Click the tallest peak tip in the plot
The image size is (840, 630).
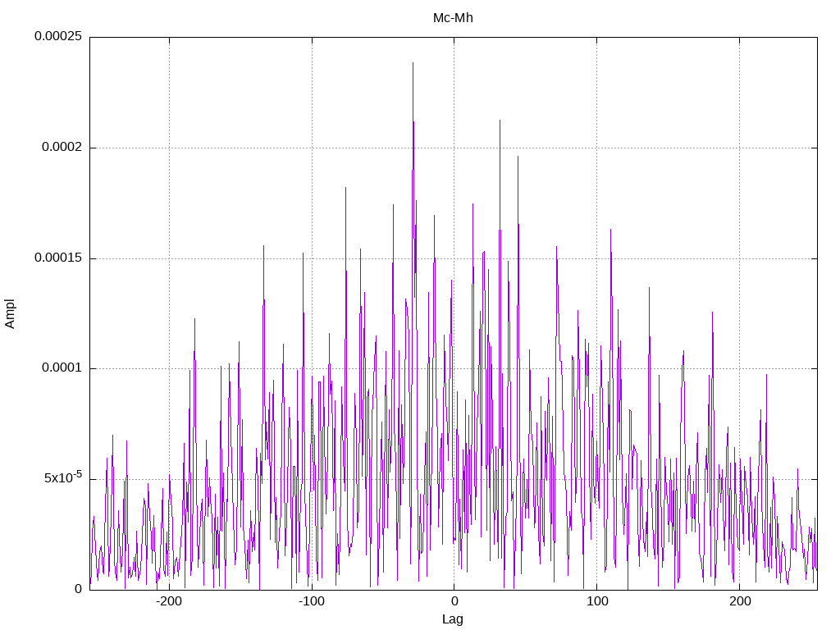(413, 63)
